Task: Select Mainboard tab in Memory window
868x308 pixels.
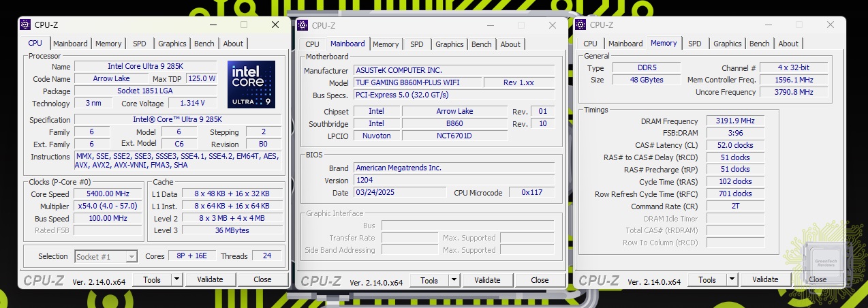Action: click(625, 44)
